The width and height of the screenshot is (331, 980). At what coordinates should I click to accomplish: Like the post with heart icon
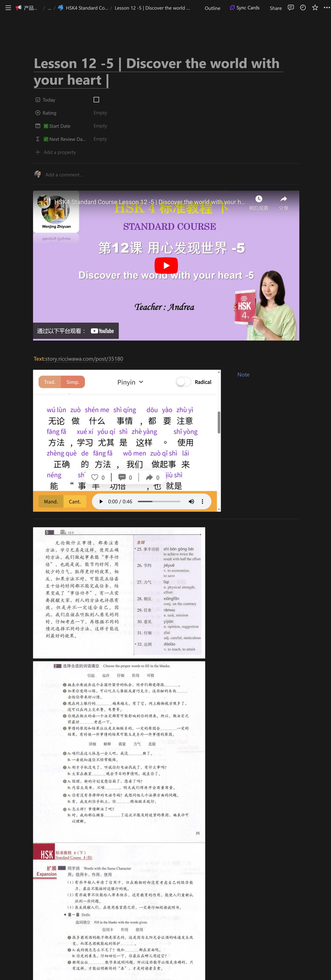click(95, 477)
